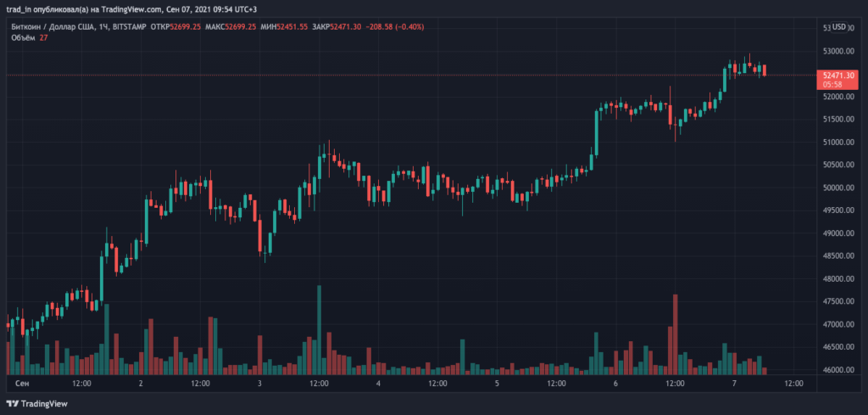Click date 4 on the time axis

(x=378, y=384)
